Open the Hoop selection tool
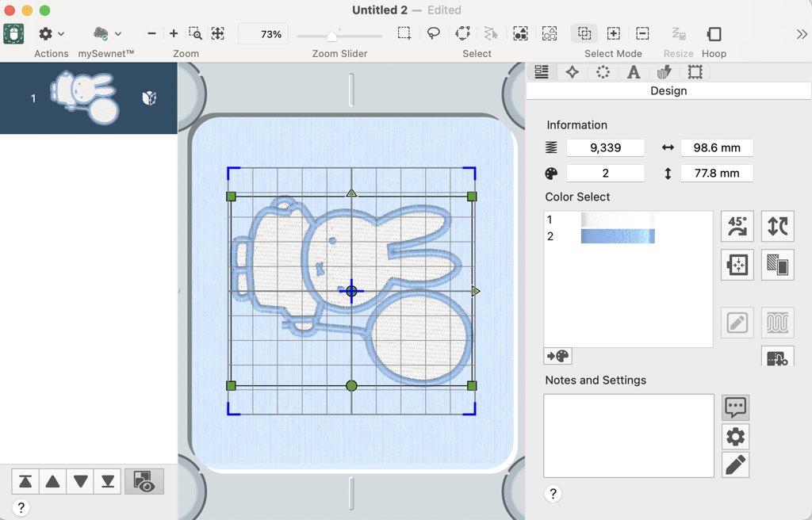Image resolution: width=812 pixels, height=520 pixels. point(714,33)
